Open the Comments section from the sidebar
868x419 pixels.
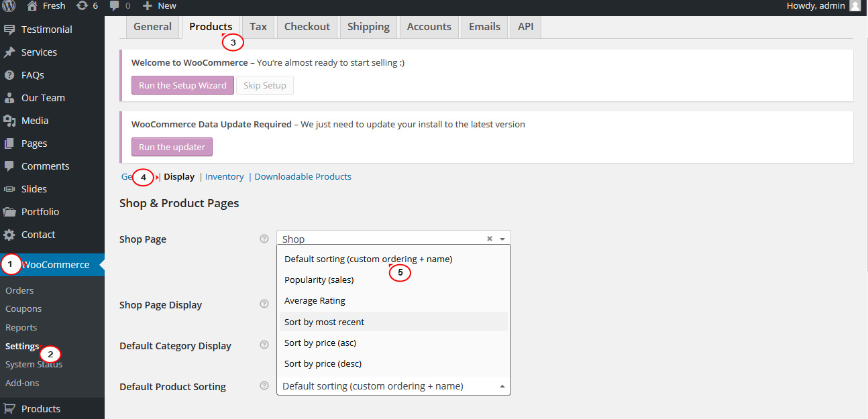click(x=45, y=166)
